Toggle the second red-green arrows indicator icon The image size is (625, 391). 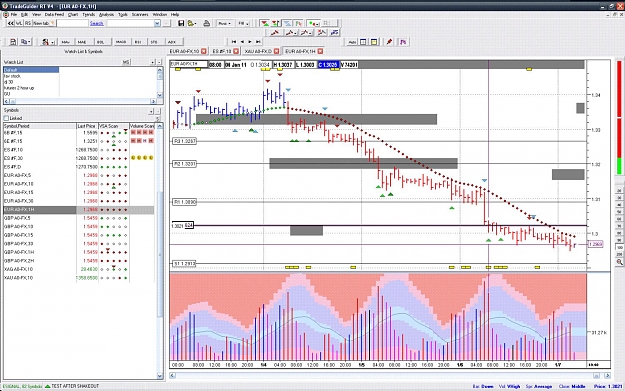tap(275, 24)
